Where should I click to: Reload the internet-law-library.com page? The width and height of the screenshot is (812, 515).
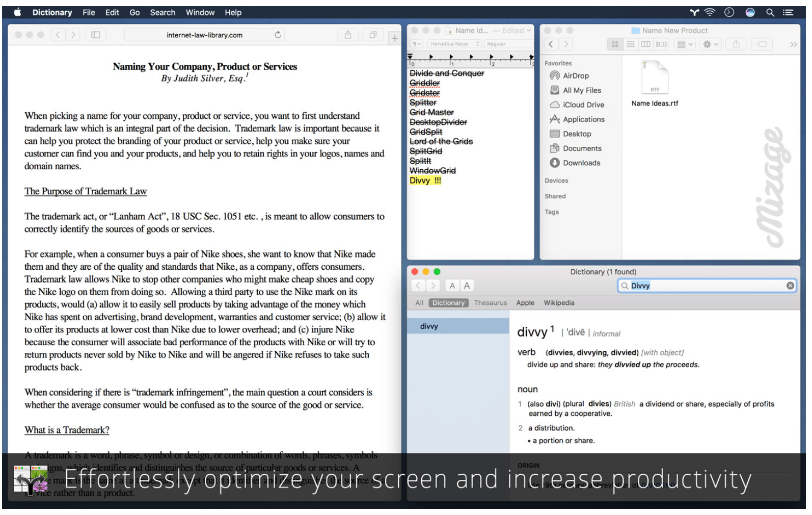(278, 35)
